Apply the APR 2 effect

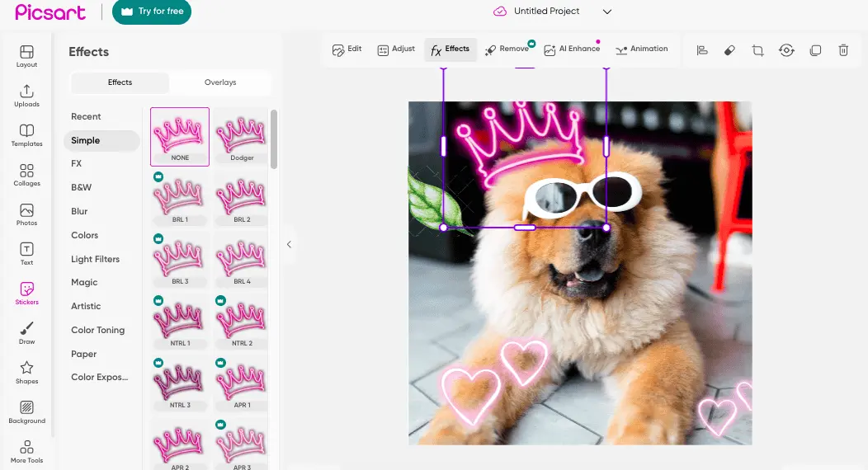pos(180,444)
